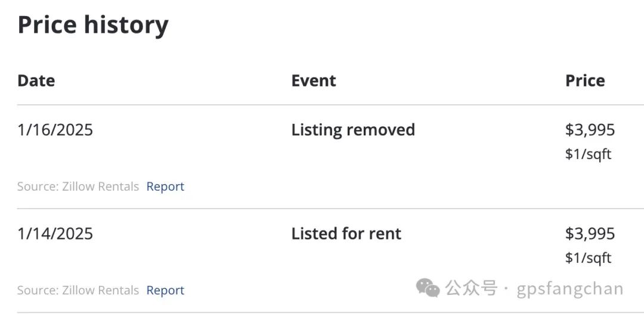Screen dimensions: 644x314
Task: Click the $3,995 price for Listed for rent
Action: tap(590, 234)
